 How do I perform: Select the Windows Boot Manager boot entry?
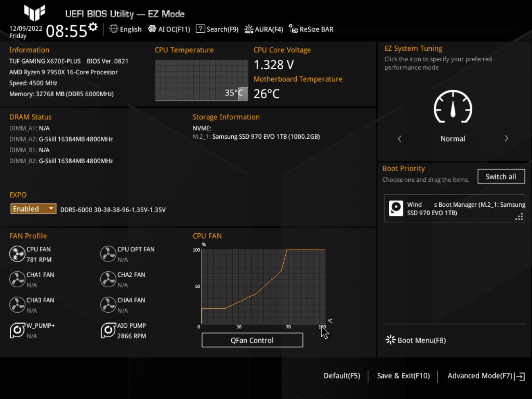pyautogui.click(x=455, y=208)
